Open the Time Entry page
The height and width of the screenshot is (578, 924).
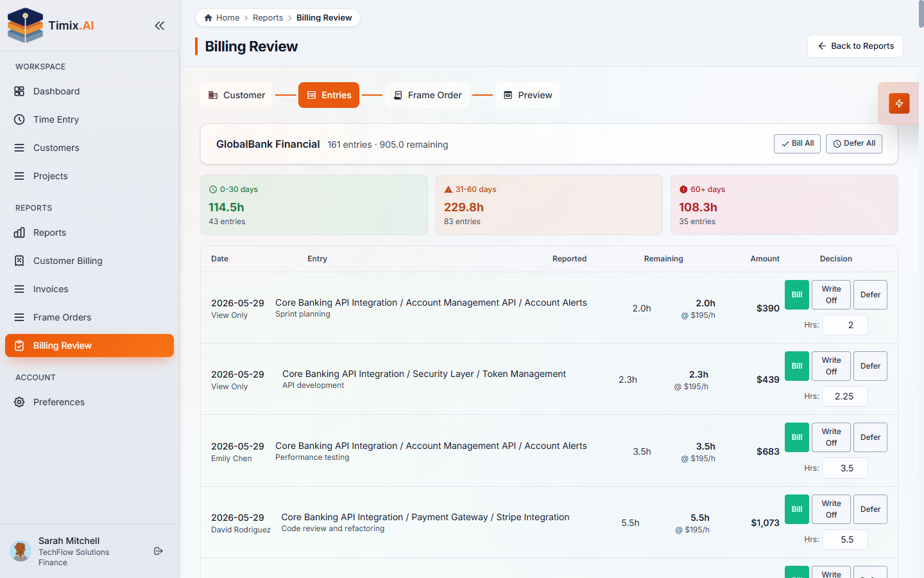89,119
